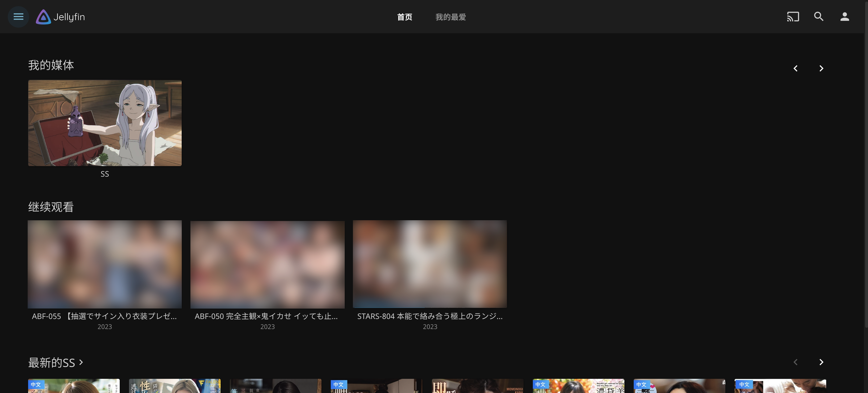Resume the STARS-804 video card
Image resolution: width=868 pixels, height=393 pixels.
(430, 264)
